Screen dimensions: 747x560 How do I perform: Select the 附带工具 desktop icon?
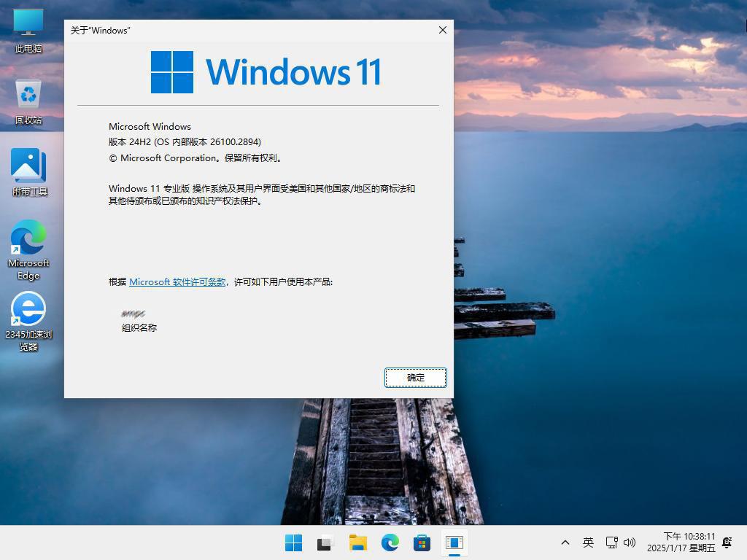pos(29,172)
